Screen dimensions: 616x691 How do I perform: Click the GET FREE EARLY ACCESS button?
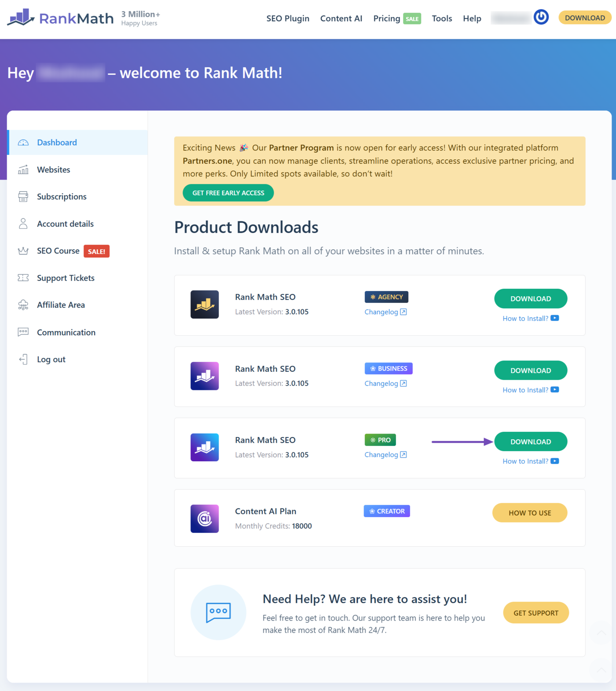point(228,193)
